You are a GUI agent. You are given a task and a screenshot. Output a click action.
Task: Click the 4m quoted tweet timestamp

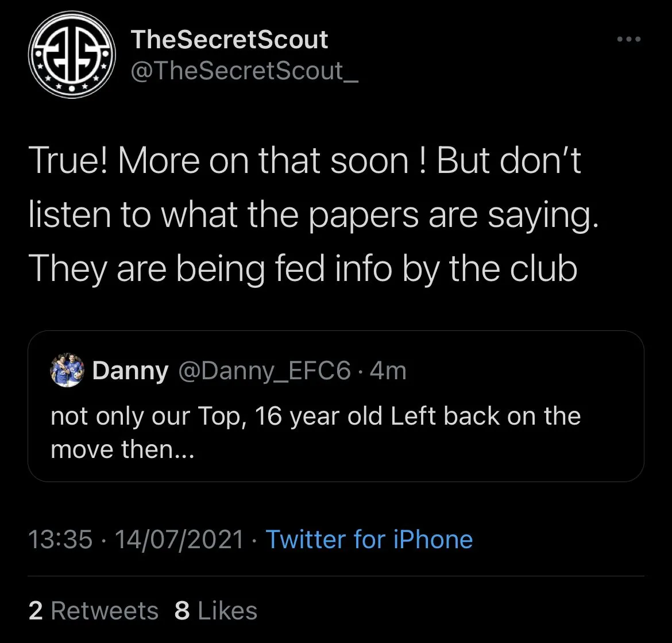pyautogui.click(x=388, y=371)
